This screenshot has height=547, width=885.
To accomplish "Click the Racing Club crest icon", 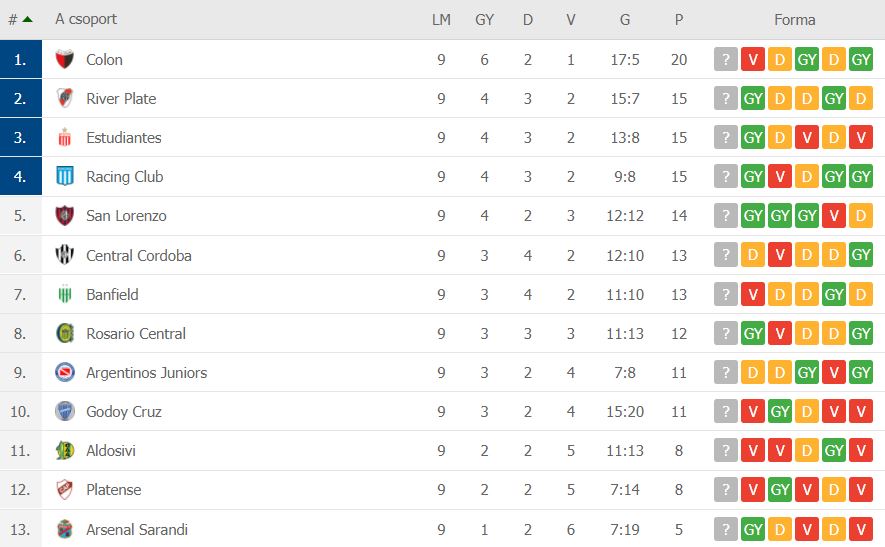I will pyautogui.click(x=65, y=177).
